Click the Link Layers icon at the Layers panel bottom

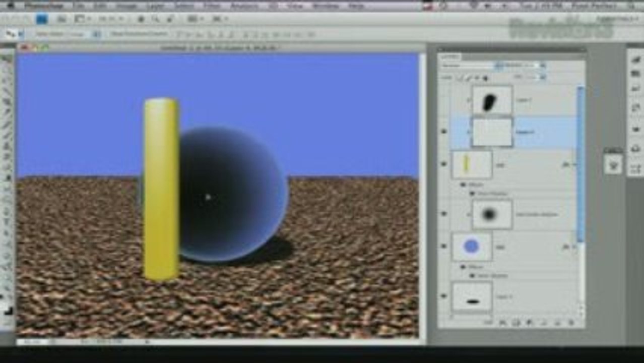tap(488, 322)
